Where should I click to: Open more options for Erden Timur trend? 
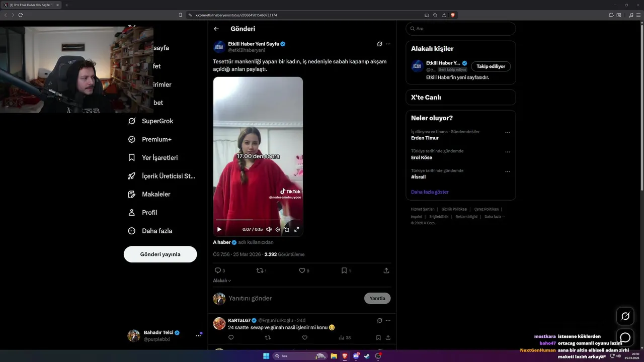[507, 133]
